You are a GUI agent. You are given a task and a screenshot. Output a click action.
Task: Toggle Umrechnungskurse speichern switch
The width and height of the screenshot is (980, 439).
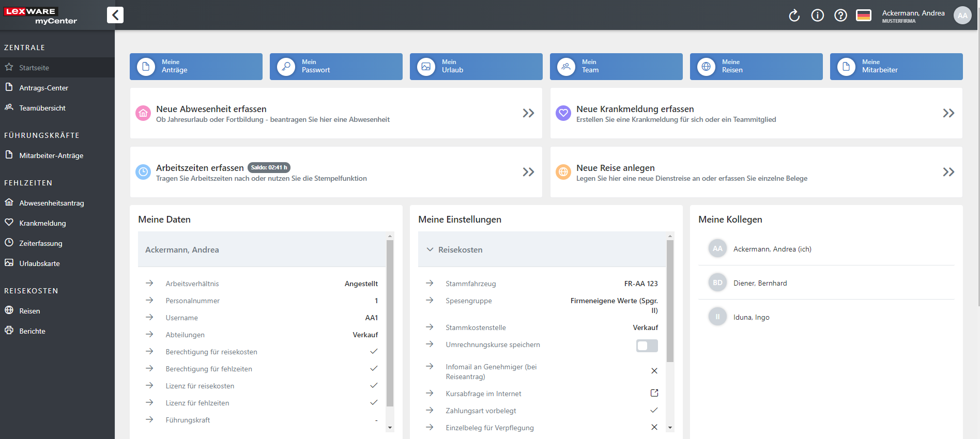click(647, 346)
